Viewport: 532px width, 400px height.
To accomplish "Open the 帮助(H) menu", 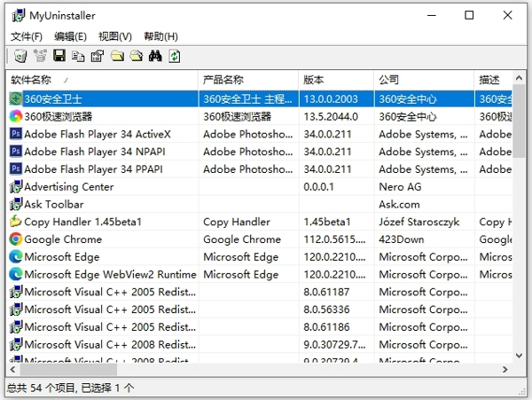I will pyautogui.click(x=160, y=36).
